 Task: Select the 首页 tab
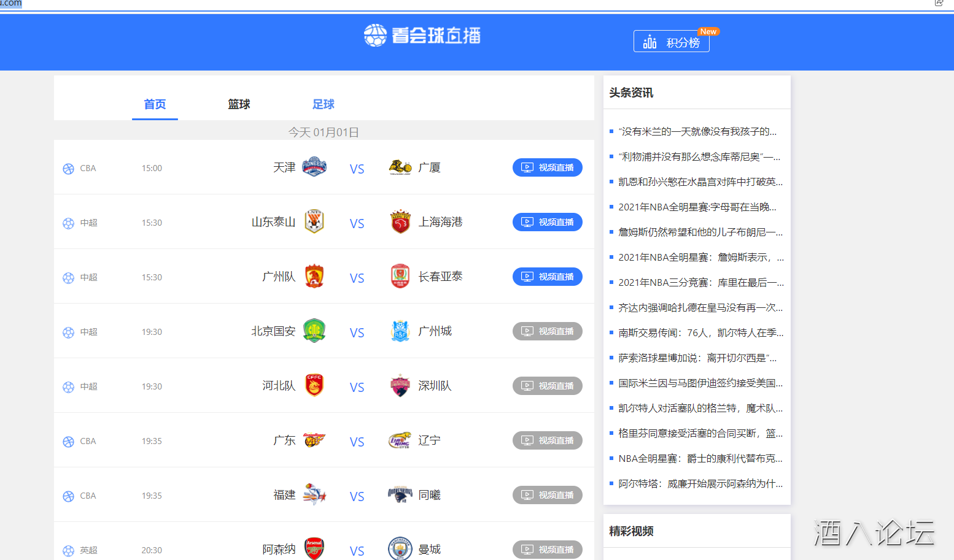tap(155, 104)
